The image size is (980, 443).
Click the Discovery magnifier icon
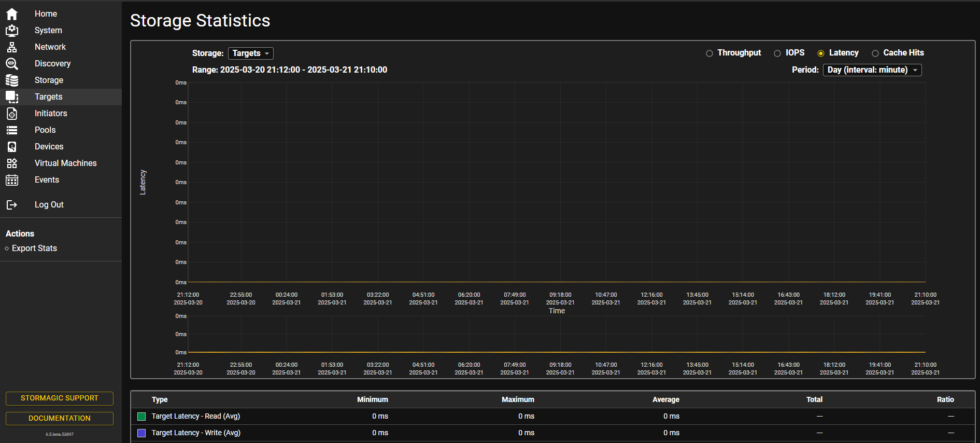tap(12, 64)
